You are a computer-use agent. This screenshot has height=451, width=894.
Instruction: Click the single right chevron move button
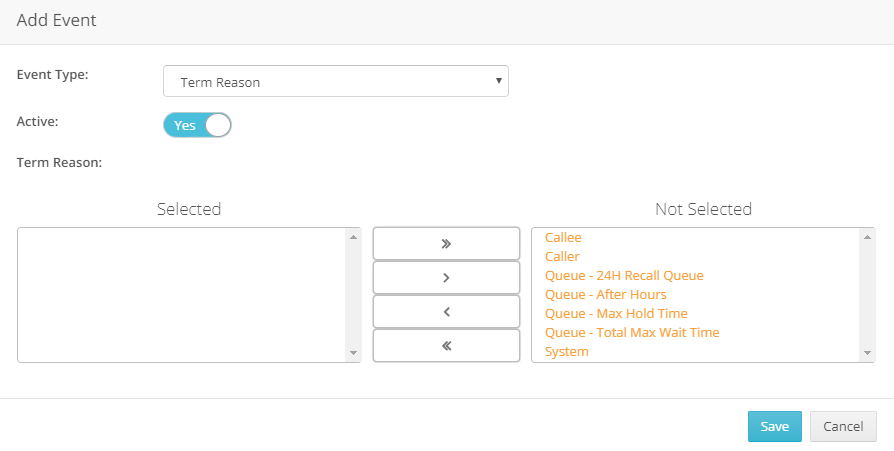click(446, 277)
